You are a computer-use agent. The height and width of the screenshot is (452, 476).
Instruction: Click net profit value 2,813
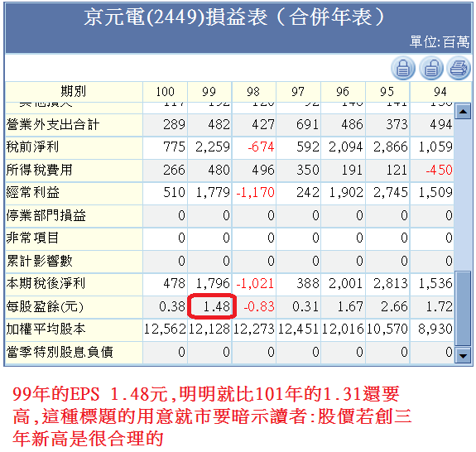391,283
